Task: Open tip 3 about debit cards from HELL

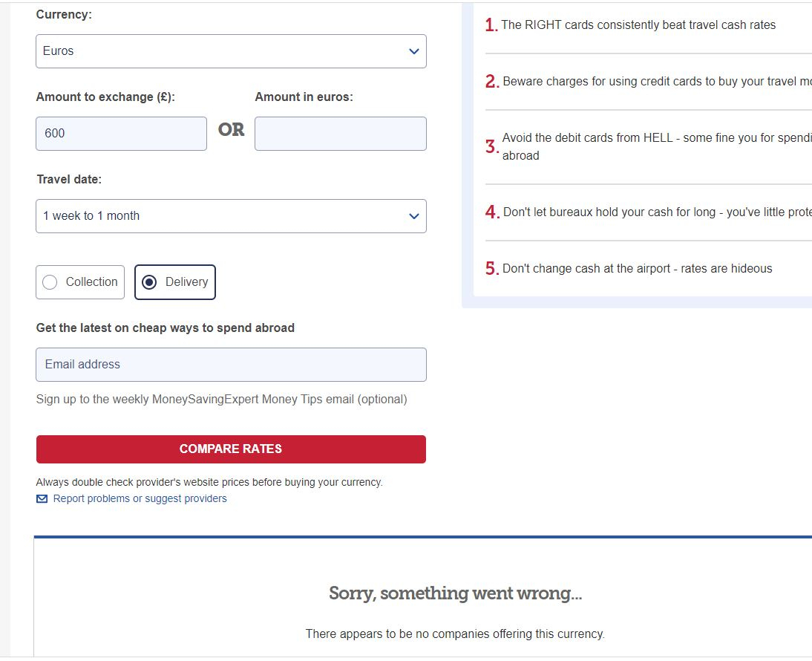Action: tap(657, 146)
